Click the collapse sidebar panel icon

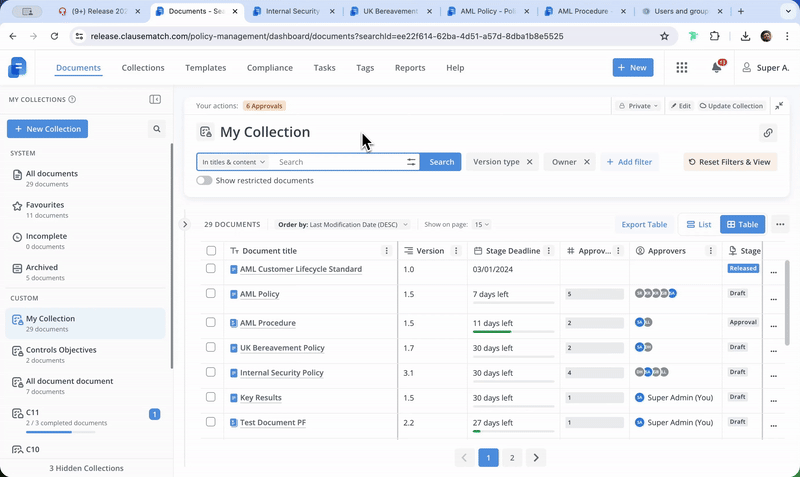pyautogui.click(x=155, y=99)
